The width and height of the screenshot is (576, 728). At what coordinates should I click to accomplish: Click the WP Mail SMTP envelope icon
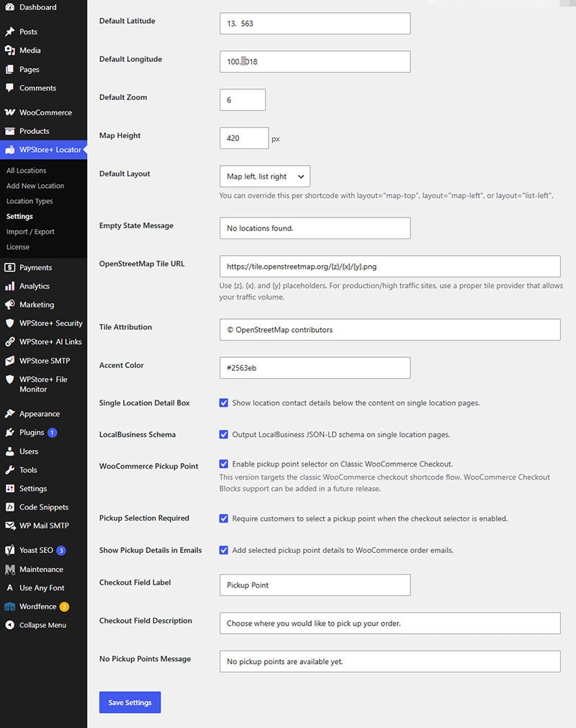(x=10, y=526)
